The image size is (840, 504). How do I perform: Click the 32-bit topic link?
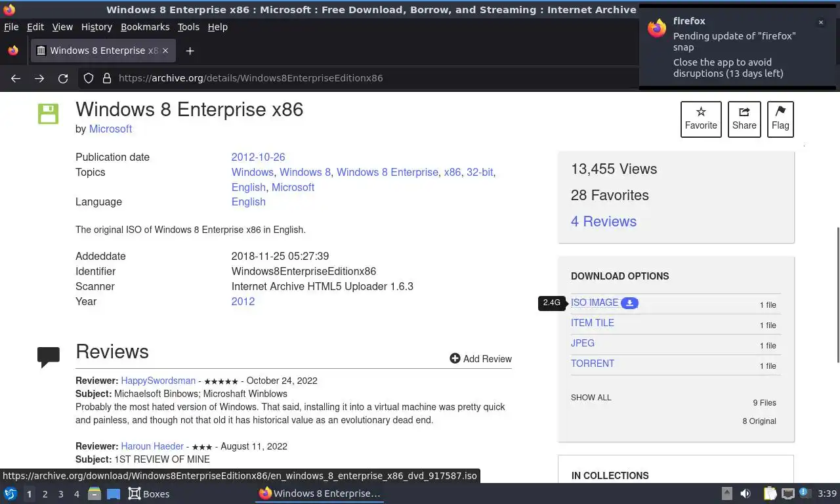(x=480, y=172)
